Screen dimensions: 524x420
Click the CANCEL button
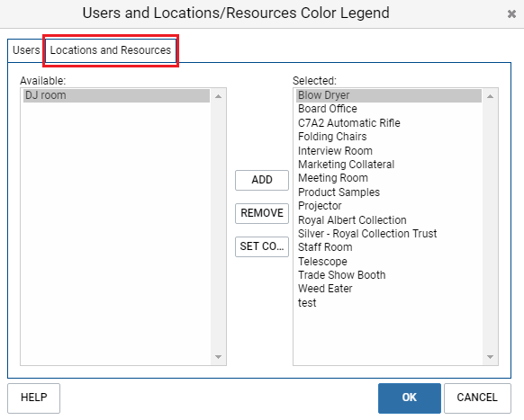point(477,398)
